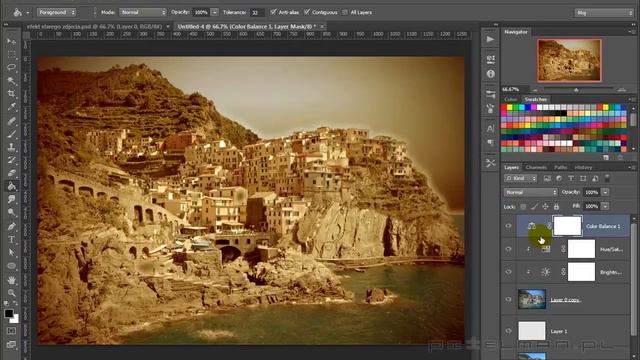Switch to the History tab
640x360 pixels.
(x=583, y=167)
